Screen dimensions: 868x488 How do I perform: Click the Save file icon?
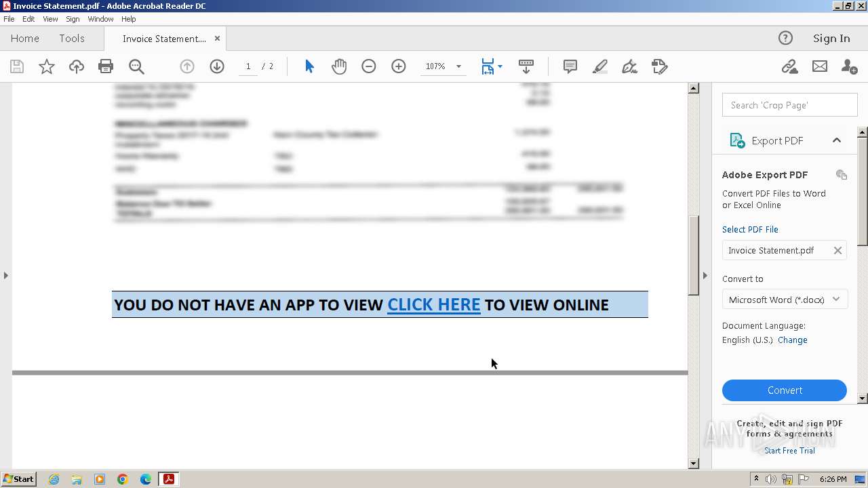tap(17, 66)
